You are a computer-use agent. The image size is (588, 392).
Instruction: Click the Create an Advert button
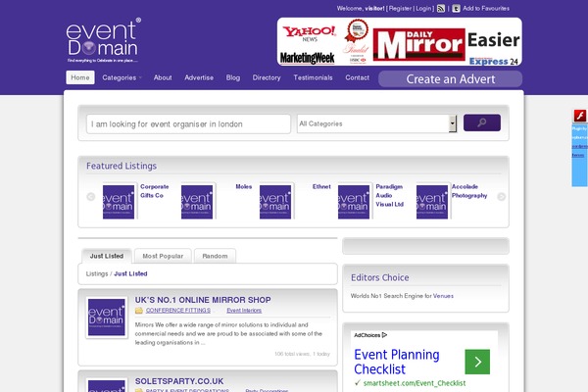451,79
